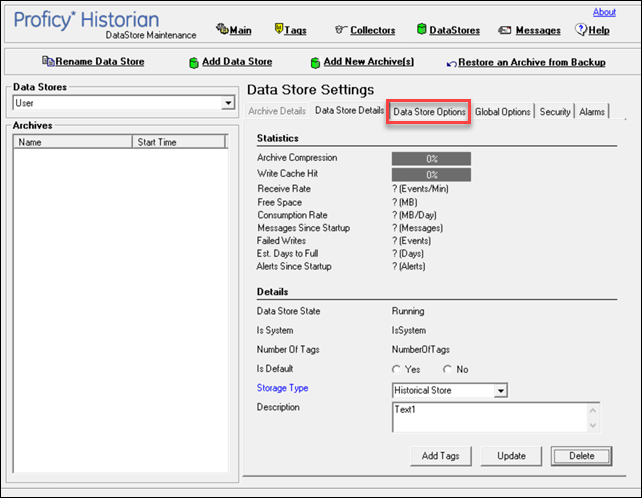The image size is (642, 498).
Task: Click the Delete button
Action: (x=581, y=456)
